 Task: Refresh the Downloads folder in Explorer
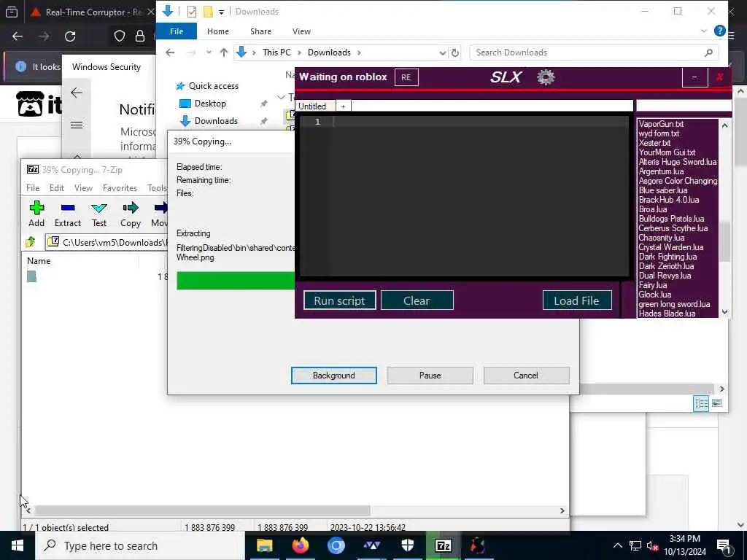coord(455,52)
